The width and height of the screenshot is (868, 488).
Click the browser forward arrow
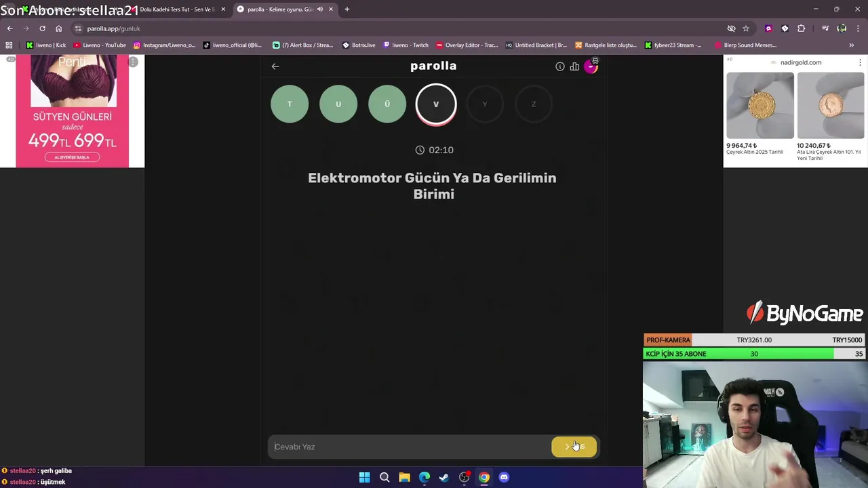(x=26, y=28)
